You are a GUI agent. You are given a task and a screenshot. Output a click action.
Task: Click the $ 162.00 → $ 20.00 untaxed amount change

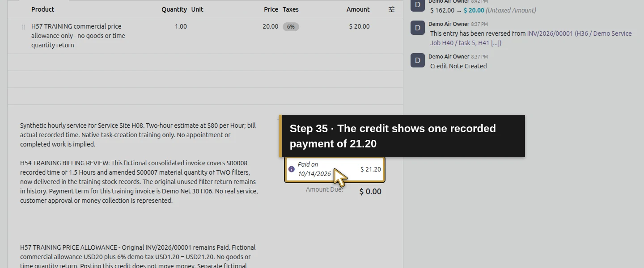(483, 10)
